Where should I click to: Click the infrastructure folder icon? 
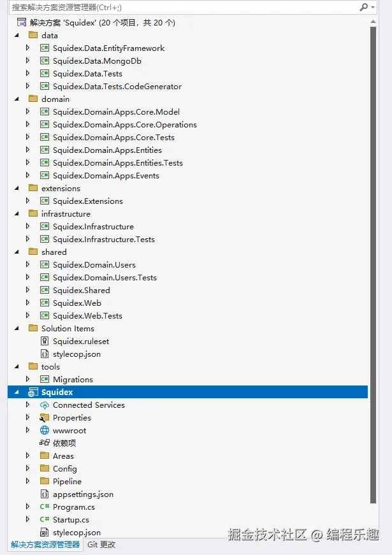pyautogui.click(x=33, y=213)
